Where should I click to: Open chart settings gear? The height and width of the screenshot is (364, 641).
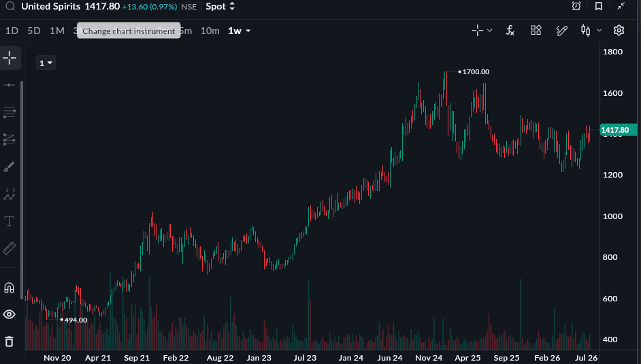click(x=619, y=30)
